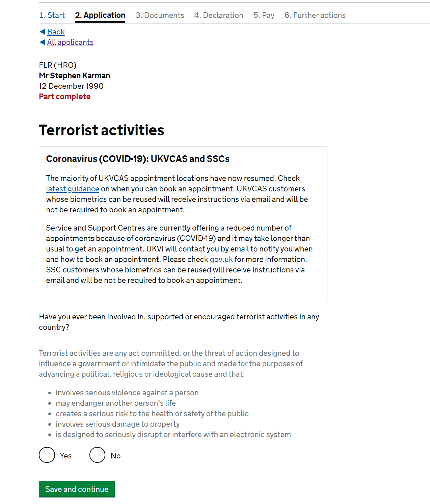Select the No radio button

98,455
